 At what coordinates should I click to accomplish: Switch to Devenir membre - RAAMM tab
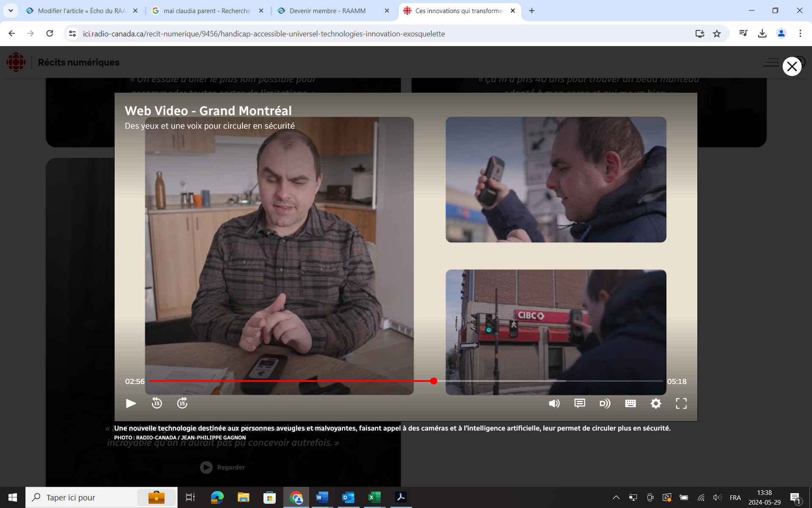coord(328,11)
